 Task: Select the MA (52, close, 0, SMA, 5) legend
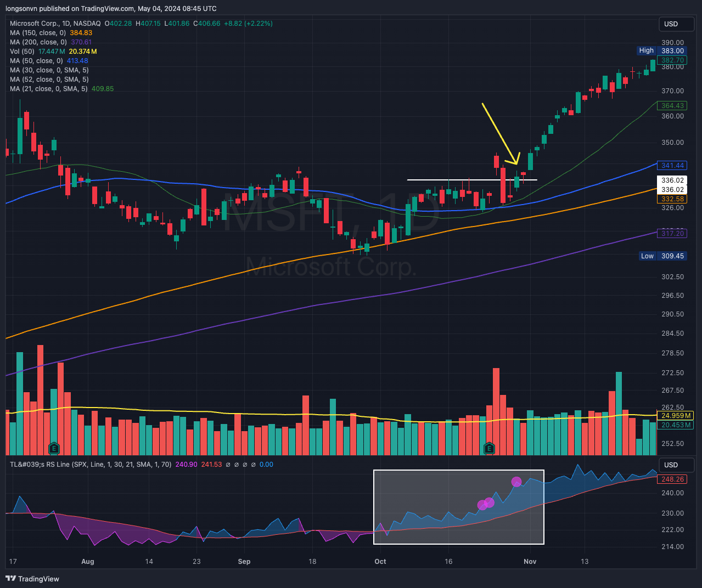tap(49, 80)
